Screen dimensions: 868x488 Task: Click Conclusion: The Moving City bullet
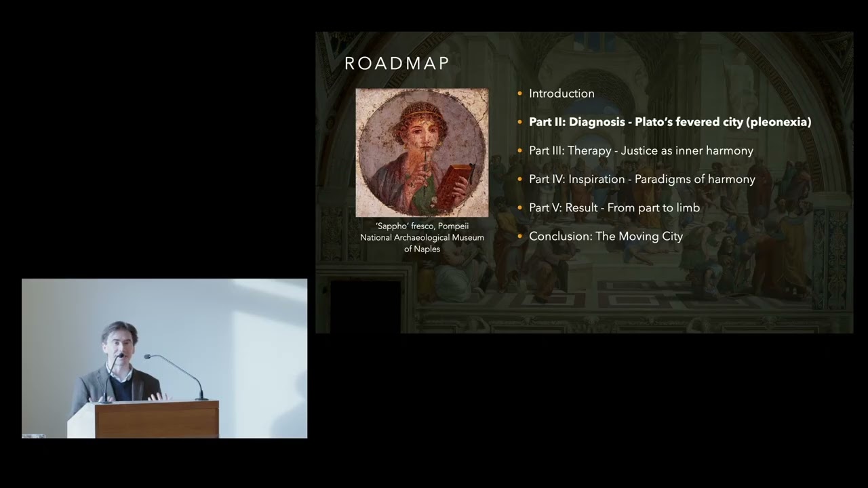click(x=606, y=236)
